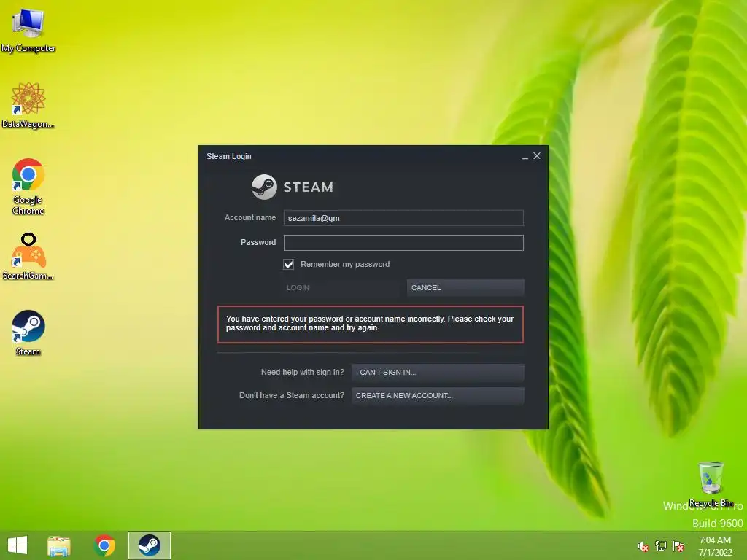747x560 pixels.
Task: Click 'Need help with sign in?' label
Action: coord(303,373)
